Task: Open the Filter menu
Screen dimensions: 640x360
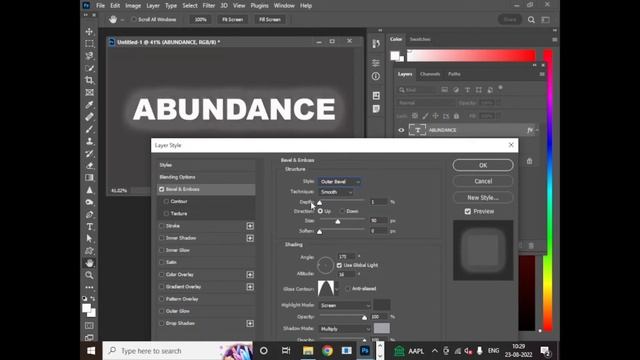Action: [x=209, y=6]
